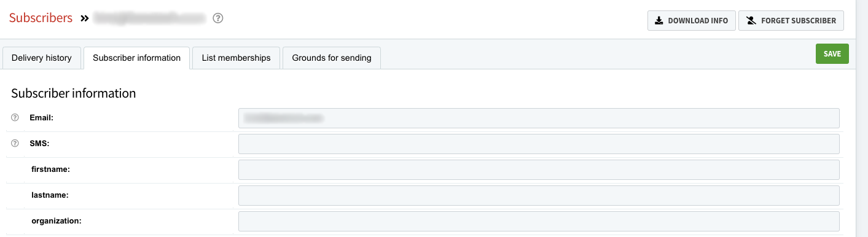Select the Subscriber information tab
868x237 pixels.
(x=137, y=58)
